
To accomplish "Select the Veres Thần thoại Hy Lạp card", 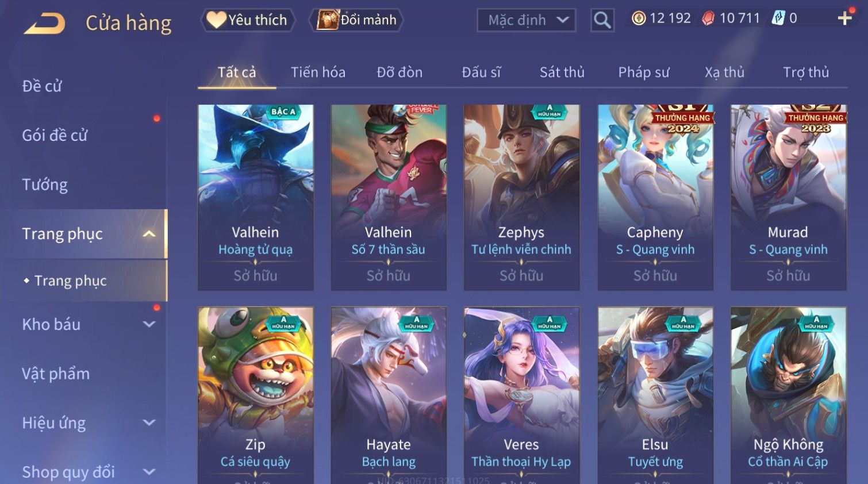I will 521,395.
